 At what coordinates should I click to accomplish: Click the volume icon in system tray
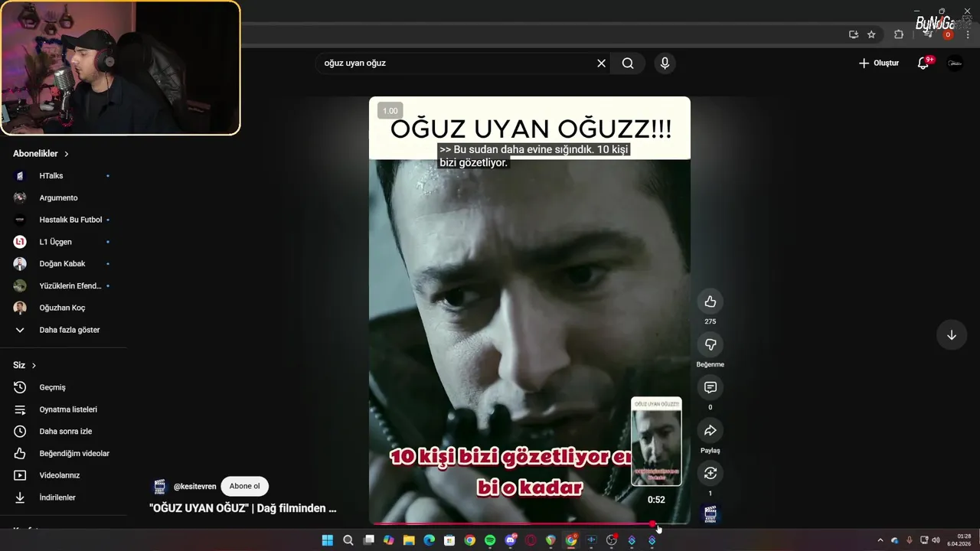(x=936, y=540)
